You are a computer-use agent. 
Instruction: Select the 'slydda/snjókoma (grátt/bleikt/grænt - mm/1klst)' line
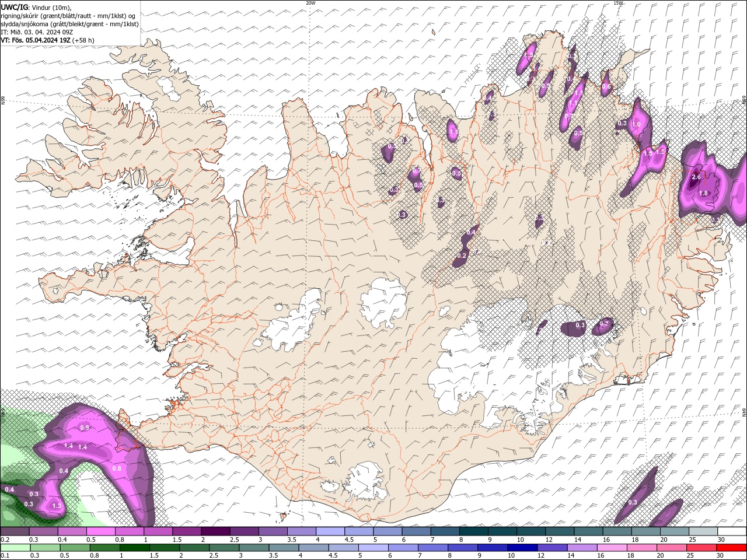(x=69, y=24)
